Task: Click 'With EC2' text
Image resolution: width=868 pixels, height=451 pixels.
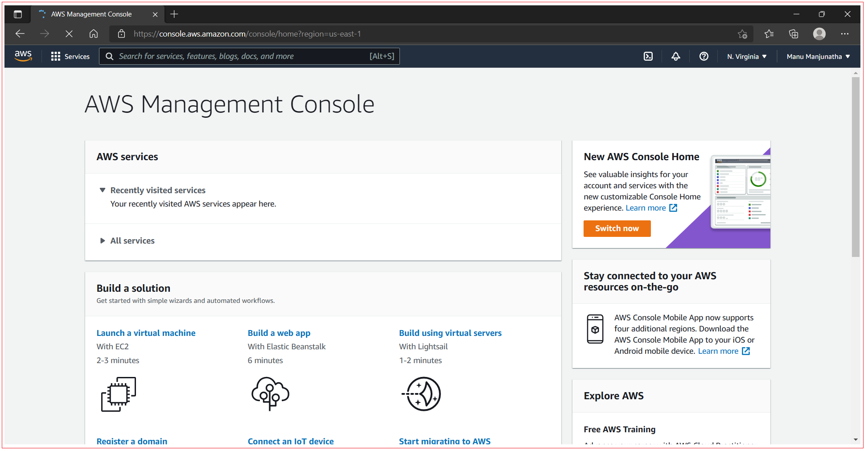Action: click(112, 347)
